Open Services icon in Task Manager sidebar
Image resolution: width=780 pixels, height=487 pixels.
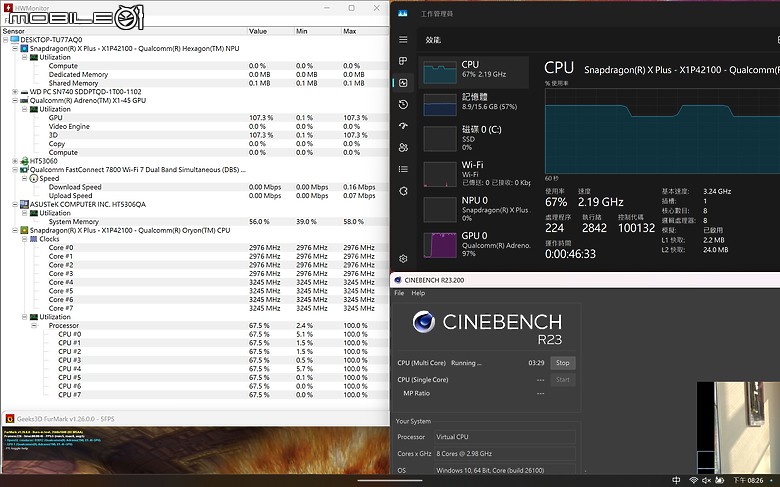pos(403,191)
